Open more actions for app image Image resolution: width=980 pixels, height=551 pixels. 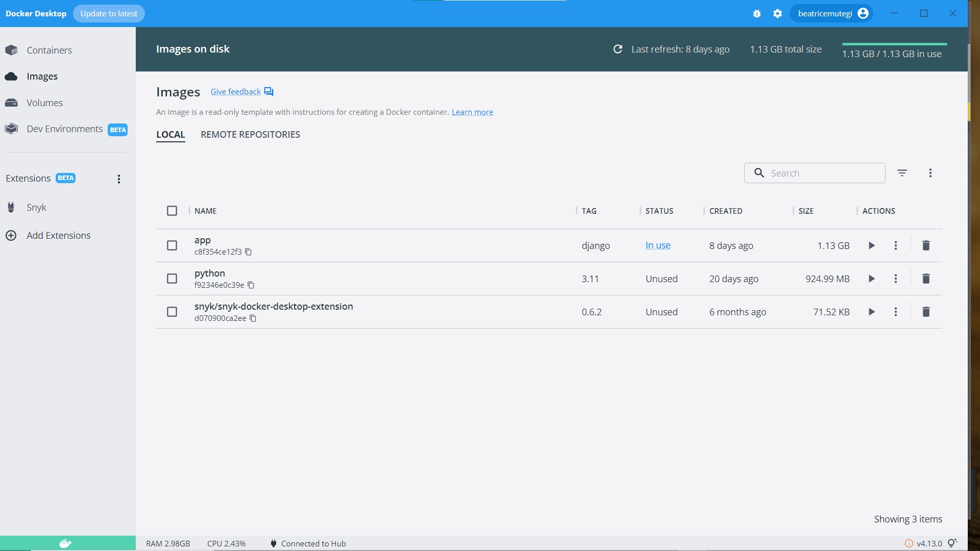tap(896, 245)
